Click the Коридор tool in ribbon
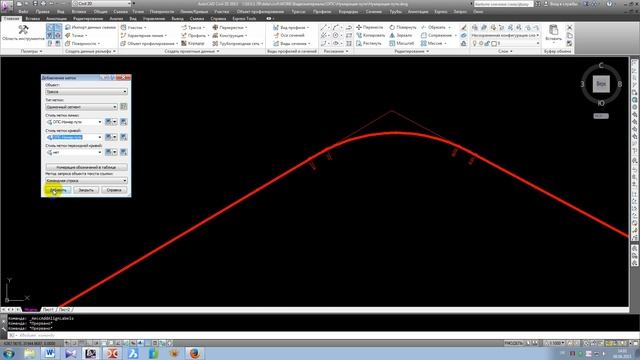This screenshot has width=640, height=360. coord(193,43)
